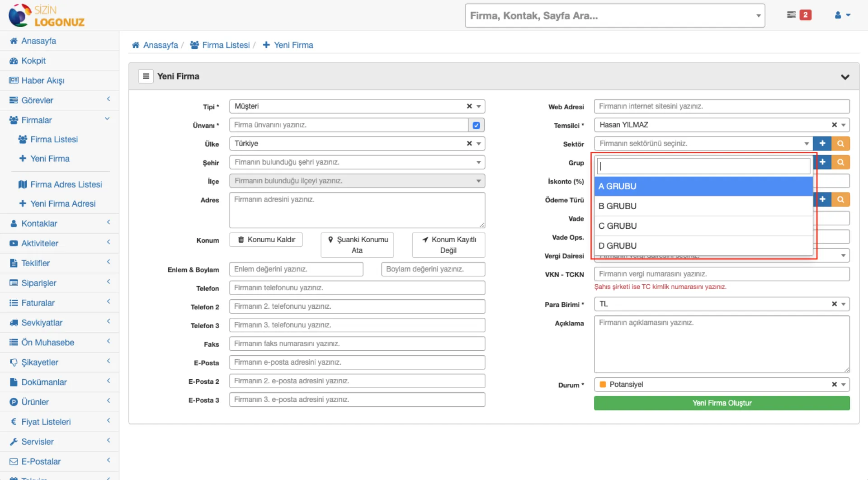Expand the Görevler sidebar menu
This screenshot has height=480, width=868.
click(59, 100)
